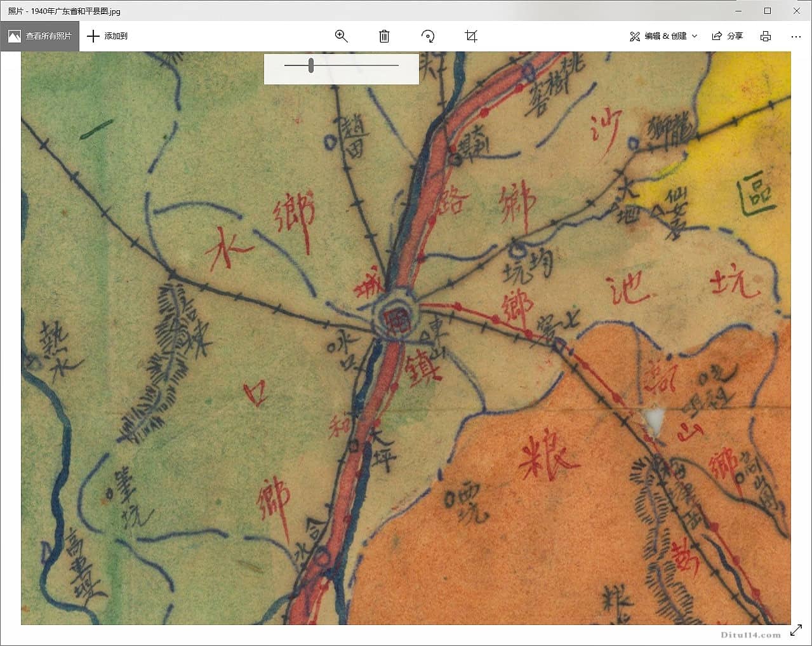Screen dimensions: 812x646
Task: Open the crop tool for the image
Action: point(470,36)
